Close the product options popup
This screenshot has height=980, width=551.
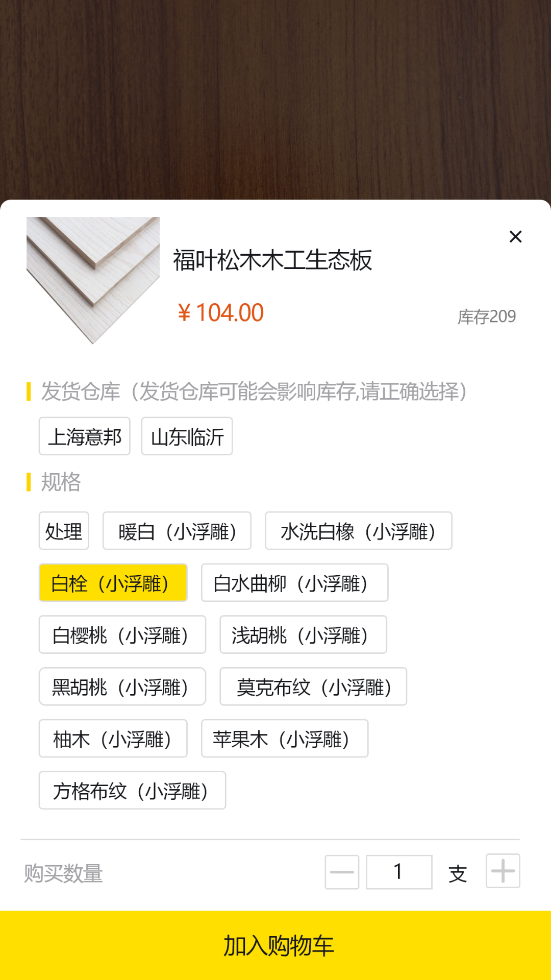(515, 237)
